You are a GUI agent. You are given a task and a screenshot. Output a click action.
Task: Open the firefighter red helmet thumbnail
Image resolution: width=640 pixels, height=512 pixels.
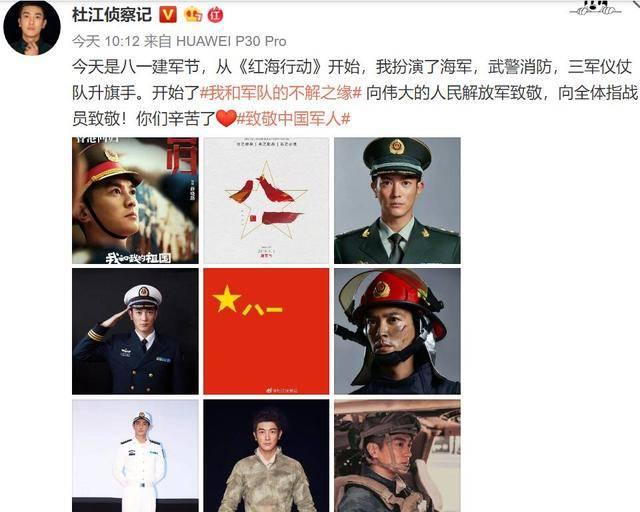[x=397, y=331]
